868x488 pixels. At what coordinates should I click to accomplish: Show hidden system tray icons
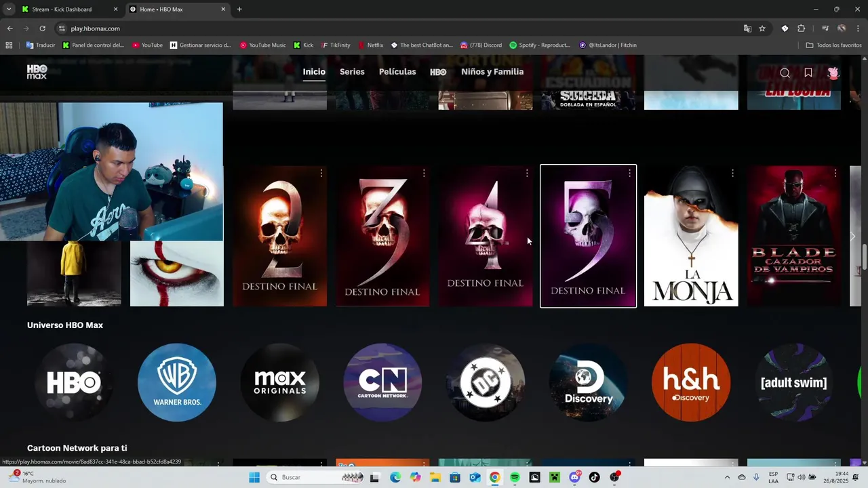[x=727, y=477]
